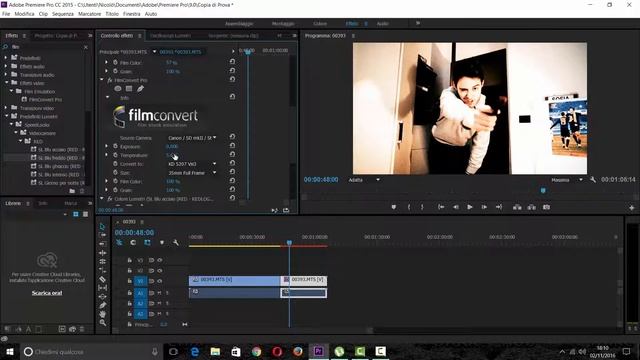This screenshot has width=640, height=360.
Task: Click Add Marker icon in timeline header
Action: pyautogui.click(x=162, y=242)
